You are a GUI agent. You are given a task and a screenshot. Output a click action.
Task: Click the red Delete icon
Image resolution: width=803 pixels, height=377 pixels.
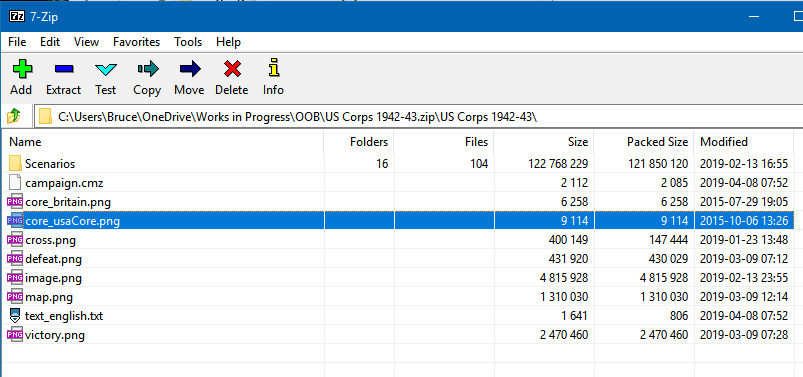pos(232,69)
